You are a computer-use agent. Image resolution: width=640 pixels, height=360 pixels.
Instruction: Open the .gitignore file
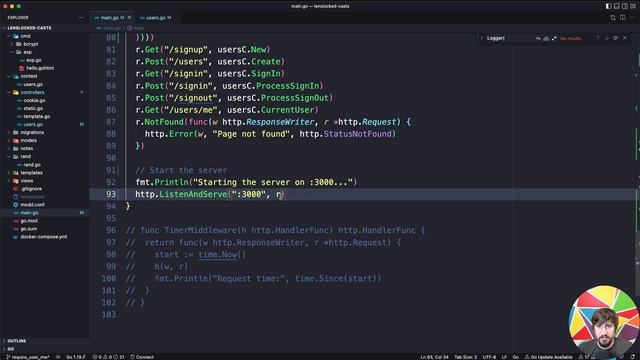pos(44,189)
